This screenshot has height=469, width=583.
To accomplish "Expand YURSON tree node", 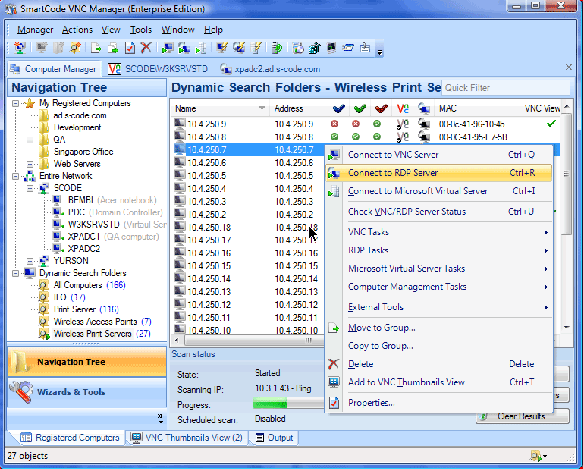I will (x=30, y=261).
